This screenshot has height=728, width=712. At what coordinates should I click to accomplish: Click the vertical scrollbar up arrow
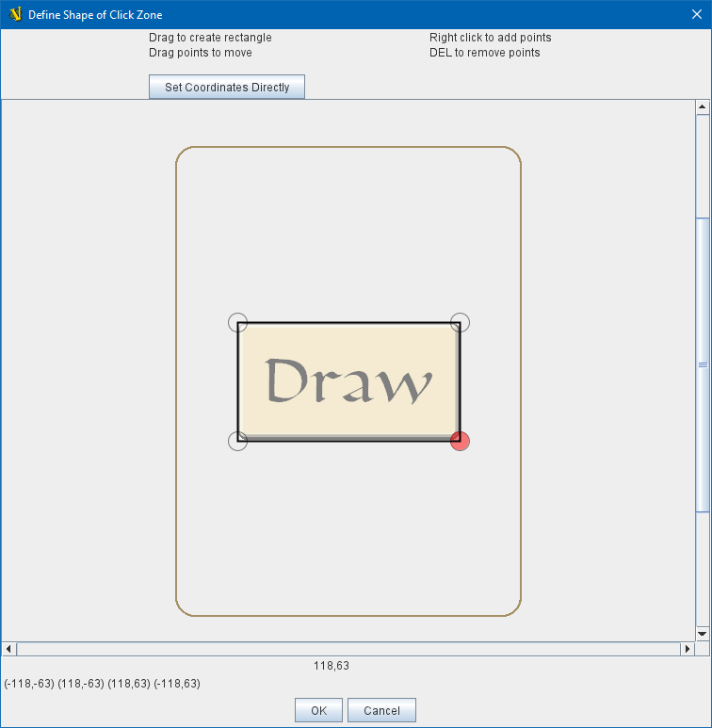702,107
